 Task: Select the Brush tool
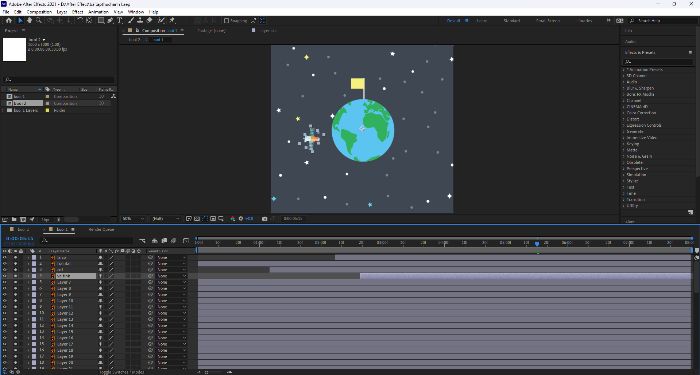[131, 21]
